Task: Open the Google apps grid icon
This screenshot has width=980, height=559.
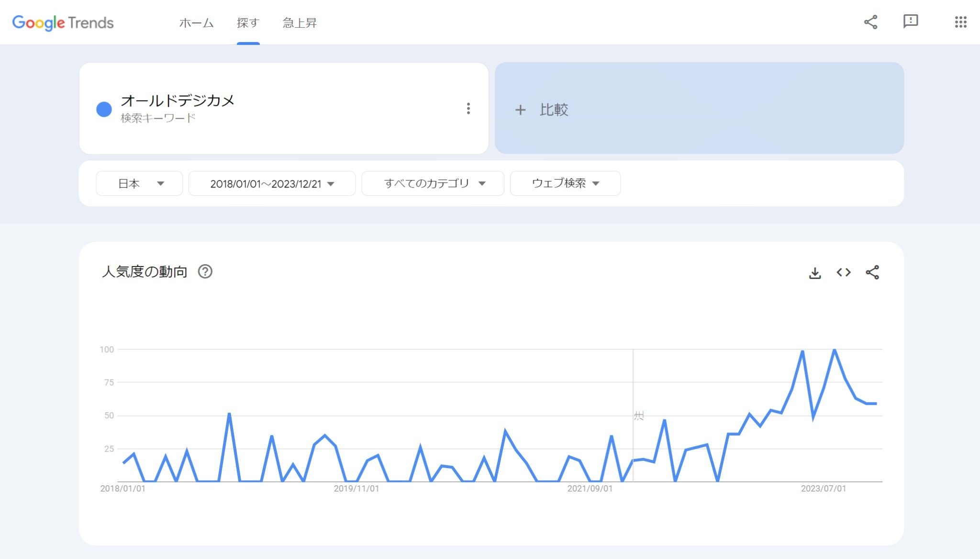Action: (960, 22)
